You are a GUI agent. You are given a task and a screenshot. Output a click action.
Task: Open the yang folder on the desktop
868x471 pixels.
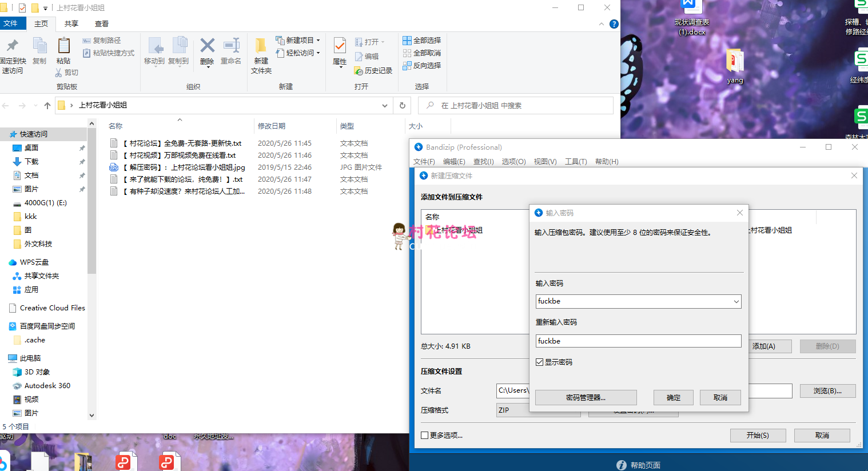(x=735, y=66)
